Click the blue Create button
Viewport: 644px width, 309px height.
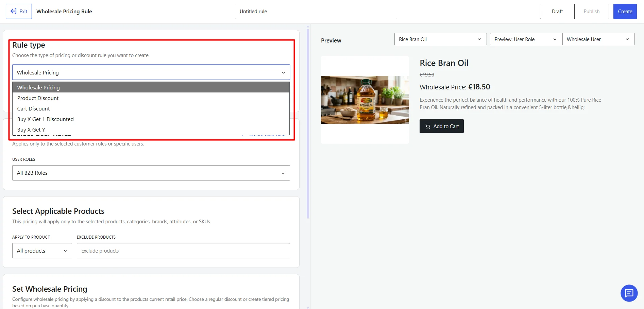point(625,11)
